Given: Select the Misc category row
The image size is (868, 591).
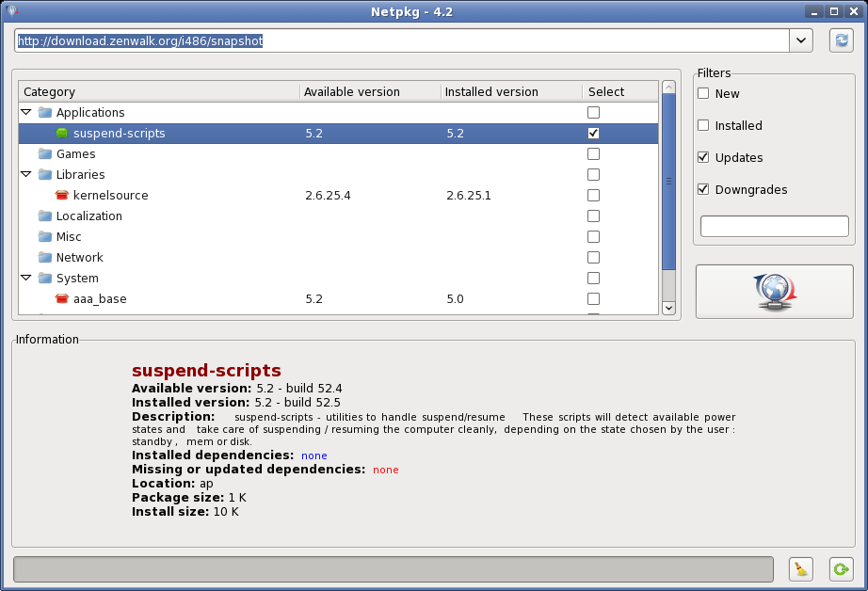Looking at the screenshot, I should click(338, 237).
